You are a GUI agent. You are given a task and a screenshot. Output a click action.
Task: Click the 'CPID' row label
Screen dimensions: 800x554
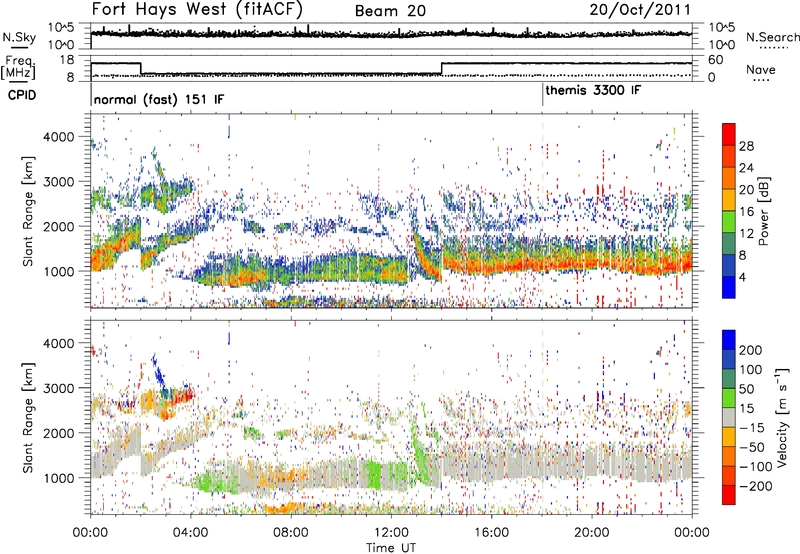point(22,95)
